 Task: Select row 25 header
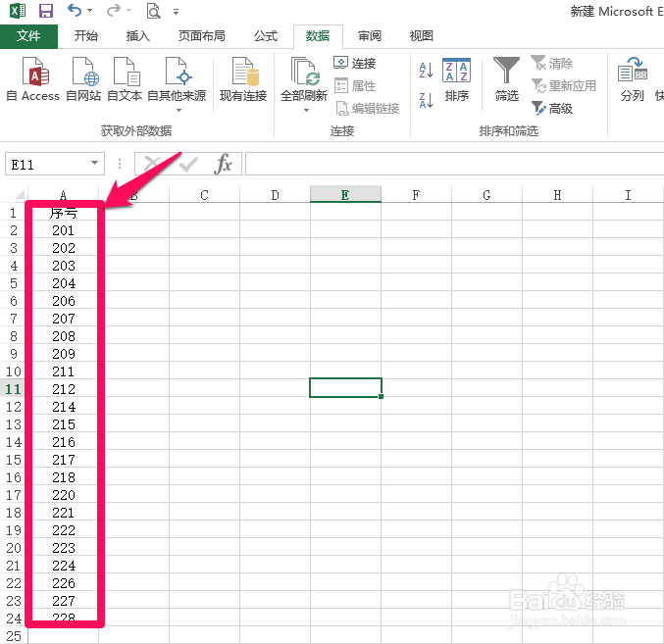13,635
